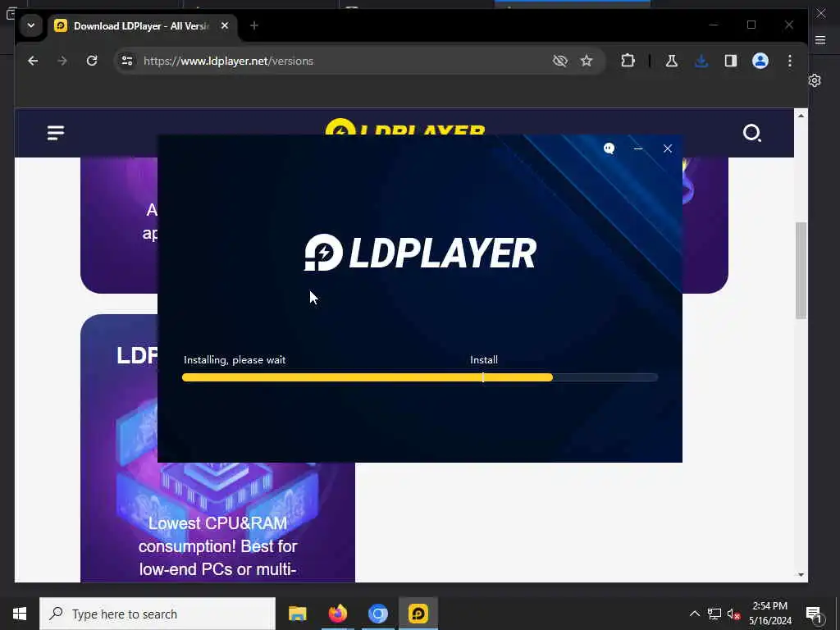Viewport: 840px width, 630px height.
Task: Click the page scroll-up arrow
Action: tap(801, 116)
